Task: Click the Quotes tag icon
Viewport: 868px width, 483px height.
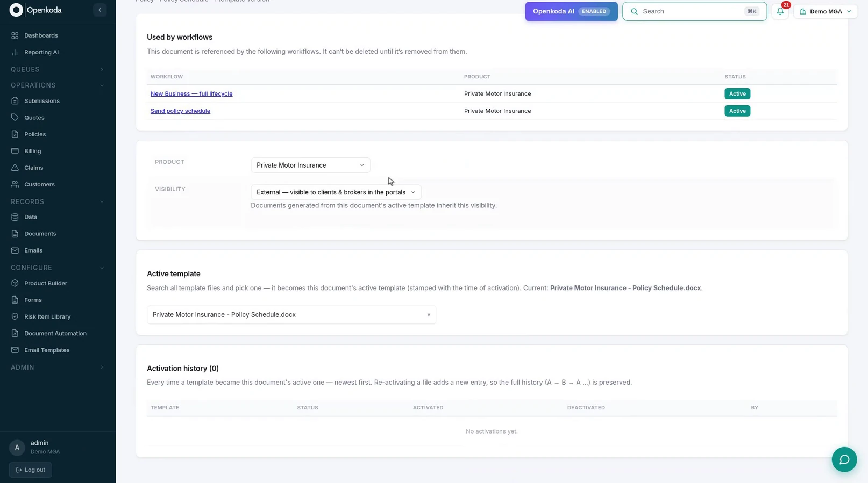Action: click(x=15, y=118)
